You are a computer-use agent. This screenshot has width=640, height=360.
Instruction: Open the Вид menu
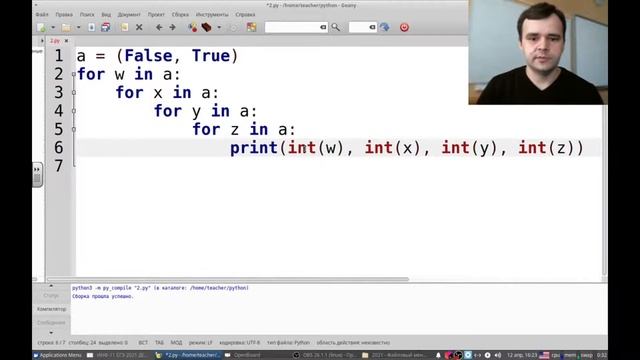click(x=106, y=14)
